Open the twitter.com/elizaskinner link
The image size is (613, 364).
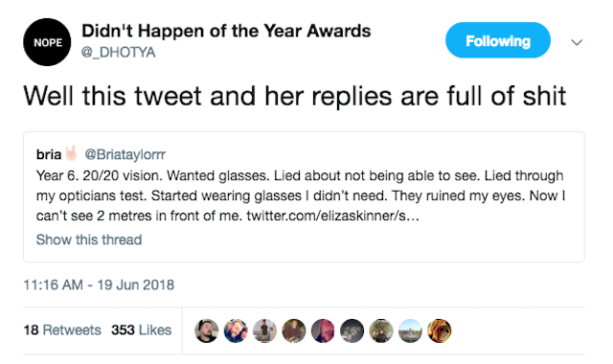pyautogui.click(x=332, y=216)
